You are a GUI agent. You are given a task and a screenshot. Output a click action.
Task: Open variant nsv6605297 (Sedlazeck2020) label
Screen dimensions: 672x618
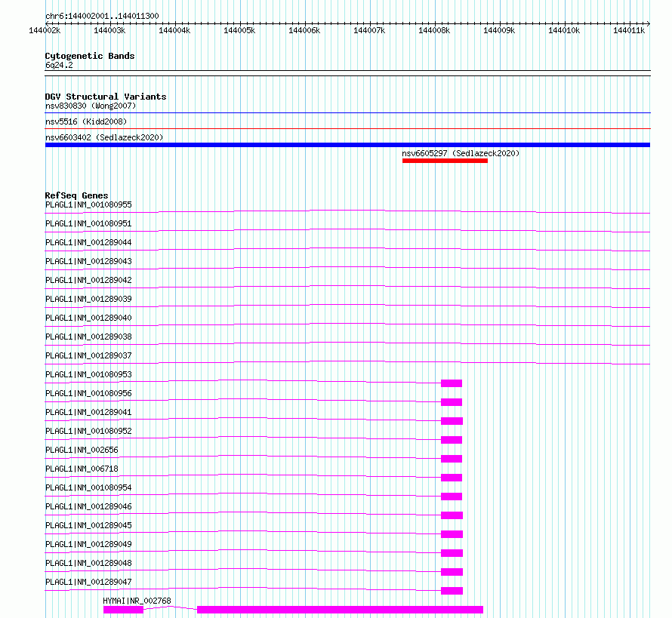point(461,153)
